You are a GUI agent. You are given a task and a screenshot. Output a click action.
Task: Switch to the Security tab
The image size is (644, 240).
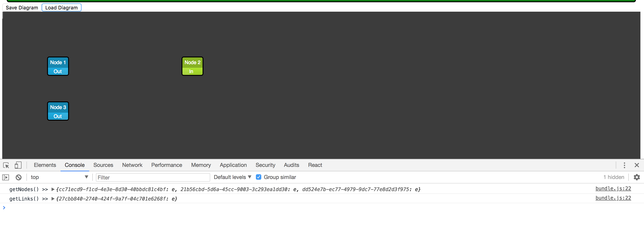tap(265, 165)
